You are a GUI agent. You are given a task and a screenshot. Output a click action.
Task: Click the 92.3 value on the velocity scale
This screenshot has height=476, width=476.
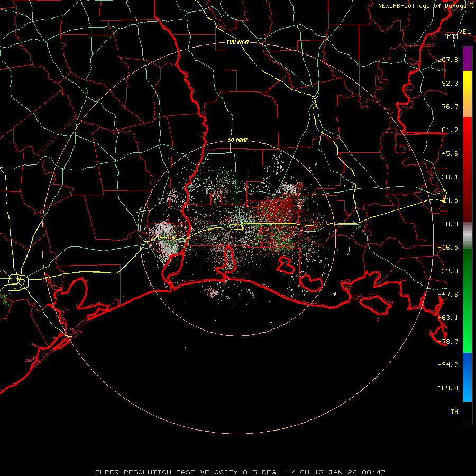(450, 83)
